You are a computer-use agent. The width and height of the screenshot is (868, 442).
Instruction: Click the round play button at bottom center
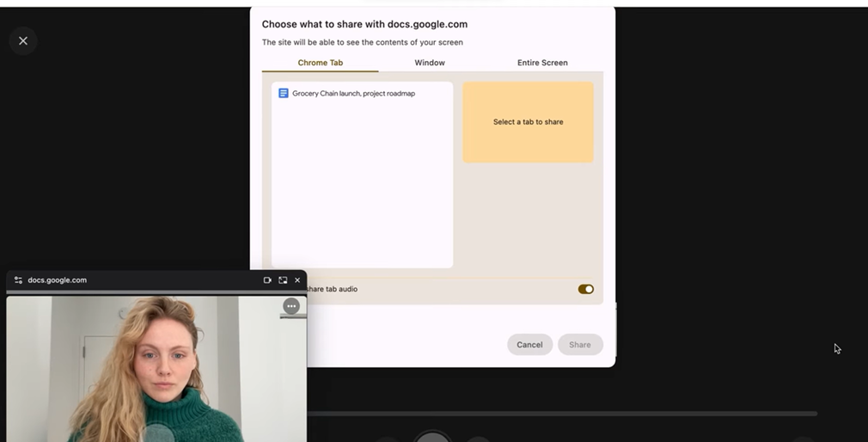(x=432, y=437)
